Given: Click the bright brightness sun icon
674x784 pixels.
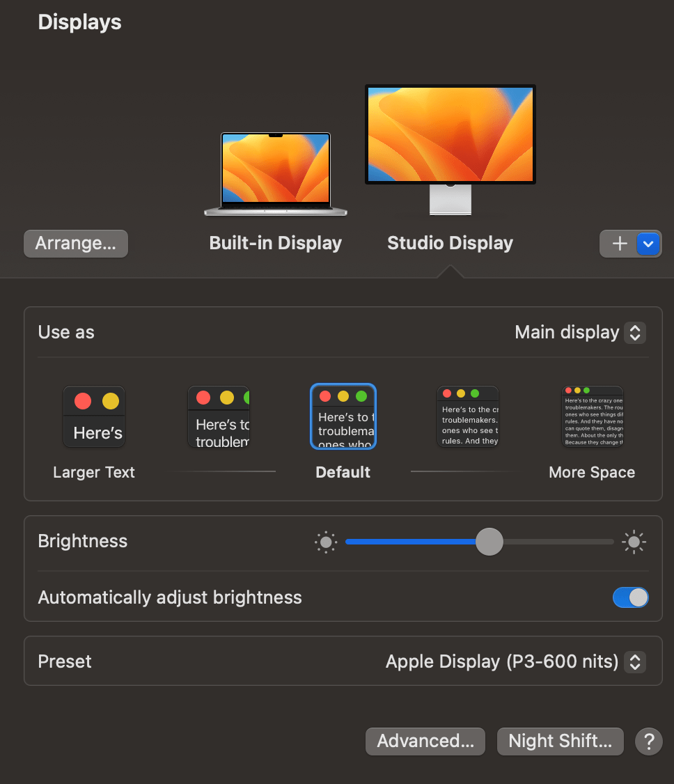Looking at the screenshot, I should [x=634, y=541].
